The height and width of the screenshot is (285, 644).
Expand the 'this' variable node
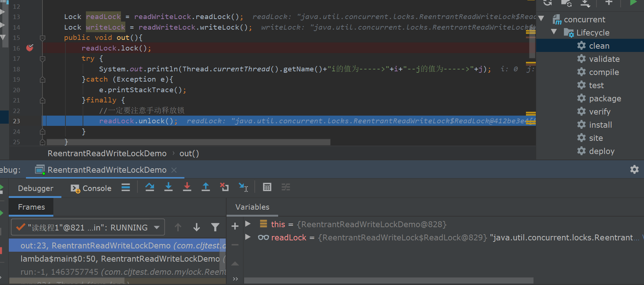tap(248, 224)
